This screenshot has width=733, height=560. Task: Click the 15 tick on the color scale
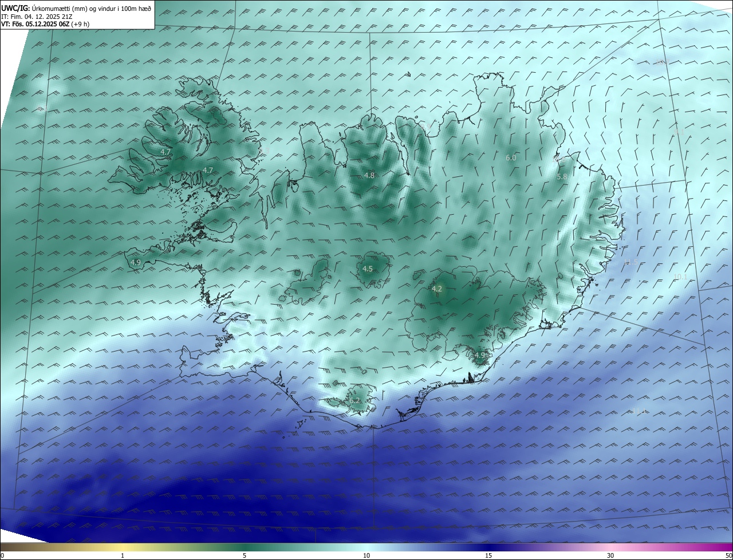(x=488, y=555)
